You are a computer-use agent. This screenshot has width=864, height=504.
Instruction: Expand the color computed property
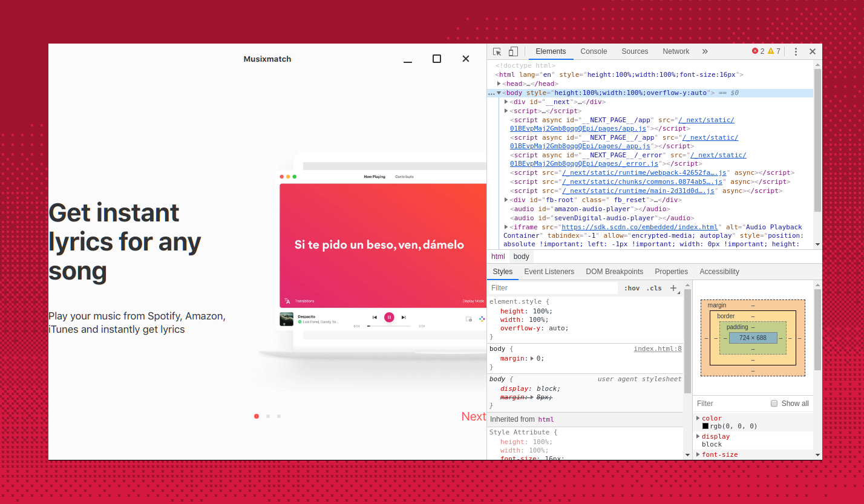tap(698, 418)
